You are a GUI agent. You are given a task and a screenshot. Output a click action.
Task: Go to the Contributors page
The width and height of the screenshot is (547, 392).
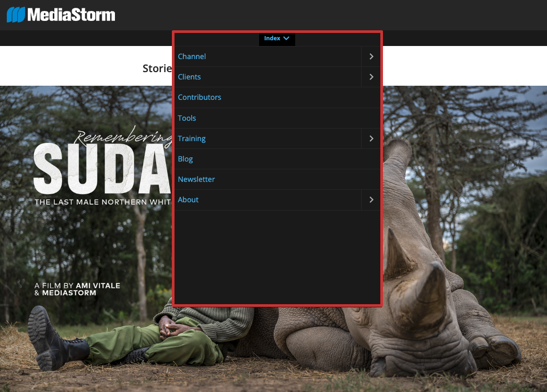point(199,97)
